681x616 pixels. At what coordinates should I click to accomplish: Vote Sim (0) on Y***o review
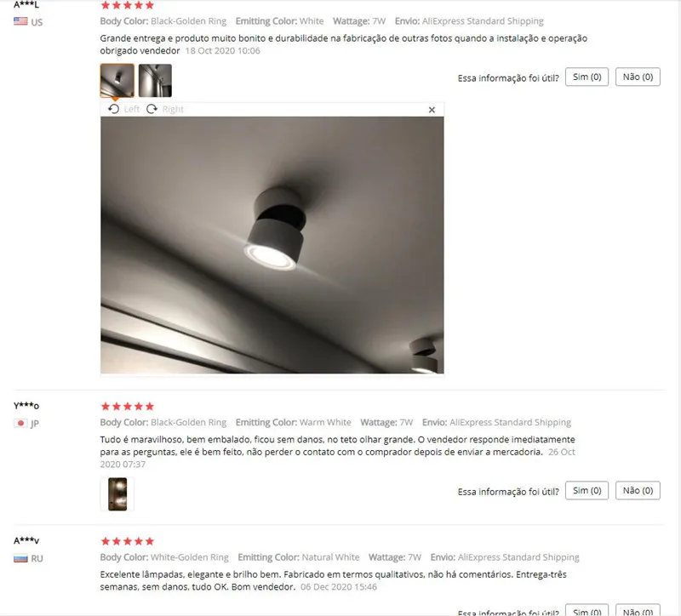point(587,491)
